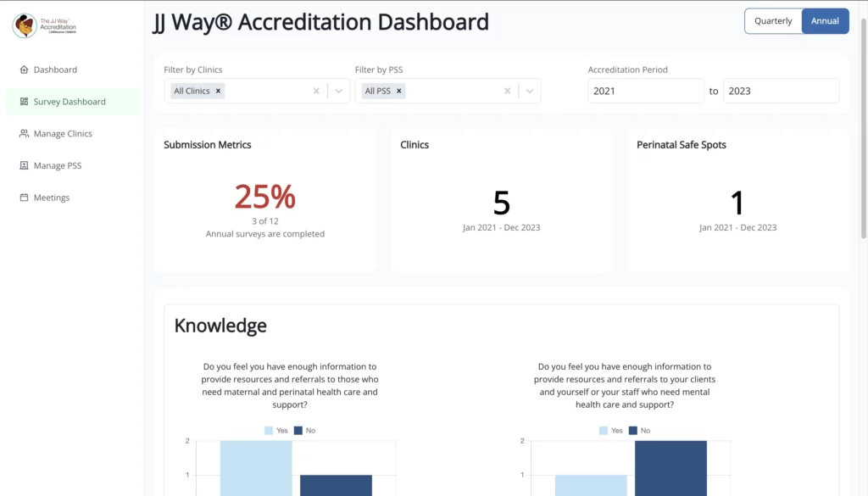
Task: Click the Manage PSS building icon
Action: coord(24,165)
